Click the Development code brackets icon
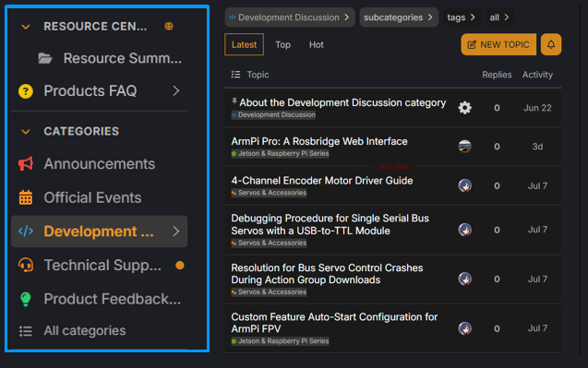This screenshot has width=588, height=368. coord(26,231)
